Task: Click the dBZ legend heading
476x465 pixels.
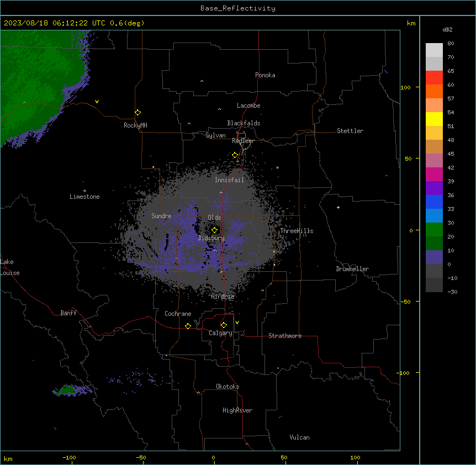Action: 447,29
